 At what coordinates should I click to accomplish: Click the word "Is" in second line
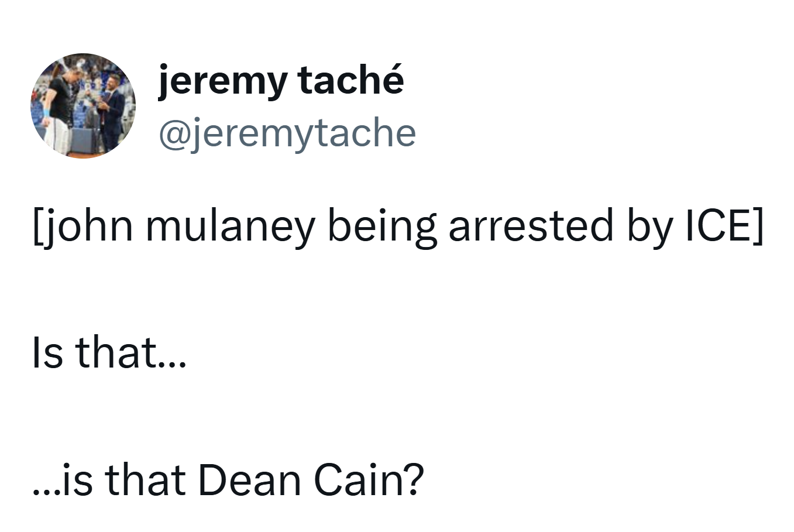click(47, 353)
